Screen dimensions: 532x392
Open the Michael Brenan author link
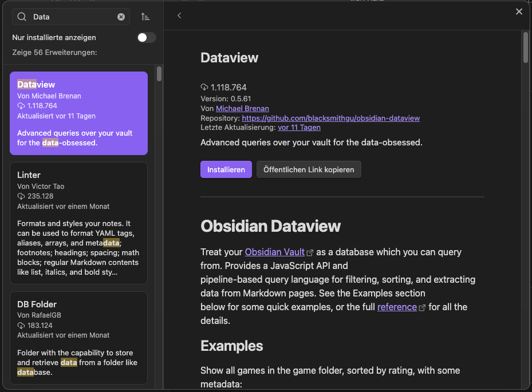click(x=242, y=109)
